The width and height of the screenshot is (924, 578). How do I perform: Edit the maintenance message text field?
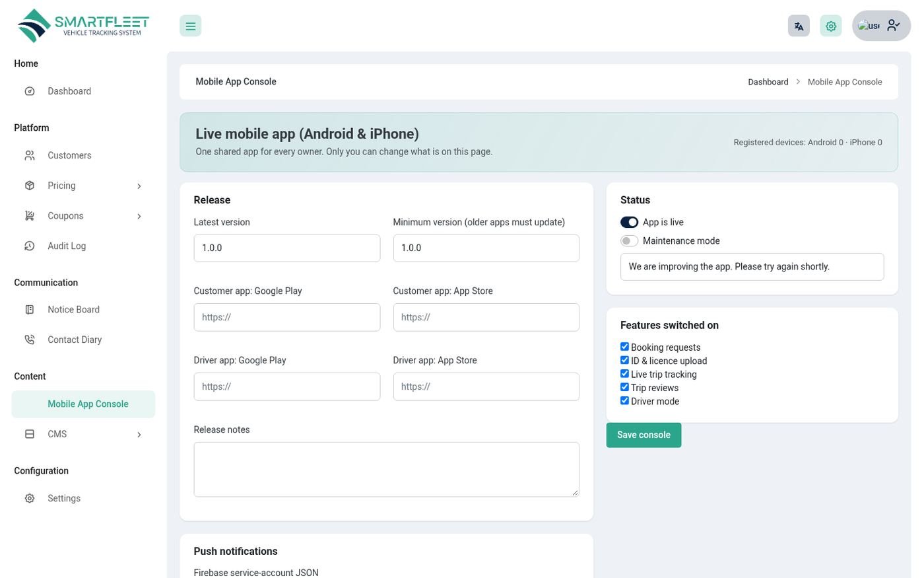pos(752,267)
